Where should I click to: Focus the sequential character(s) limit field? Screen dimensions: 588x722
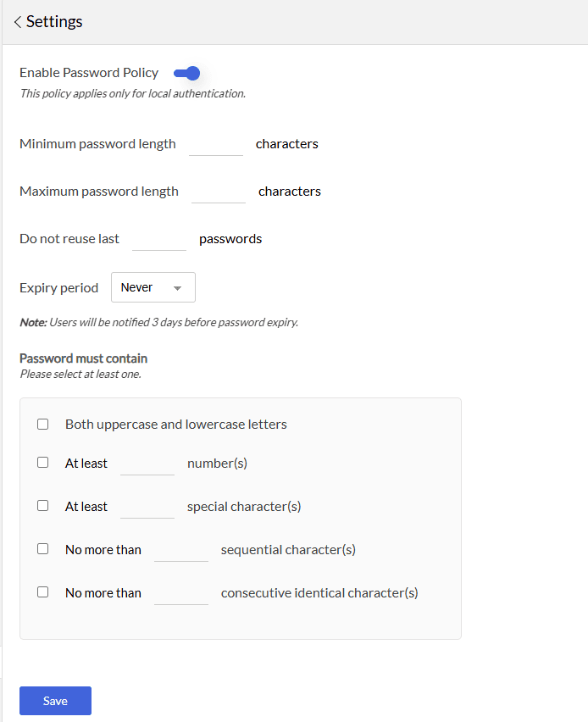coord(181,550)
